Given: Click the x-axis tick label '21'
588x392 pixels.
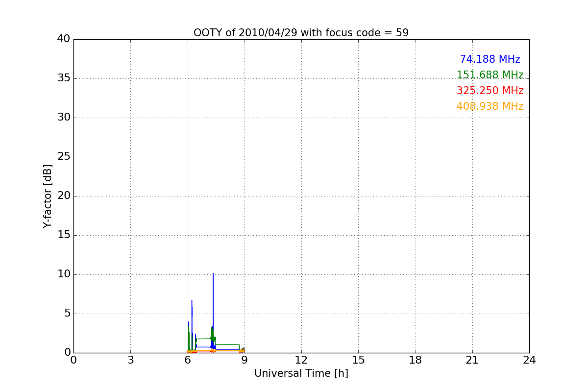Looking at the screenshot, I should point(472,360).
